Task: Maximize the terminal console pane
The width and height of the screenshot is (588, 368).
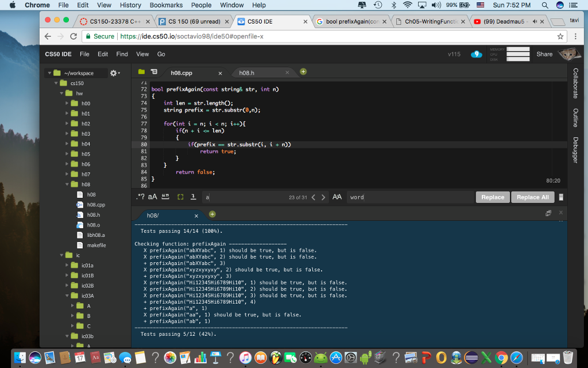Action: pos(548,213)
